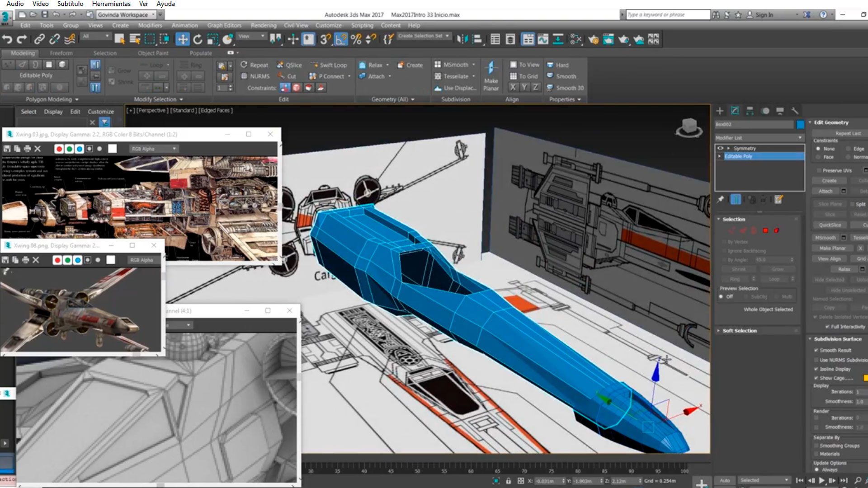Open the Rendering menu
The image size is (868, 488).
(x=264, y=25)
